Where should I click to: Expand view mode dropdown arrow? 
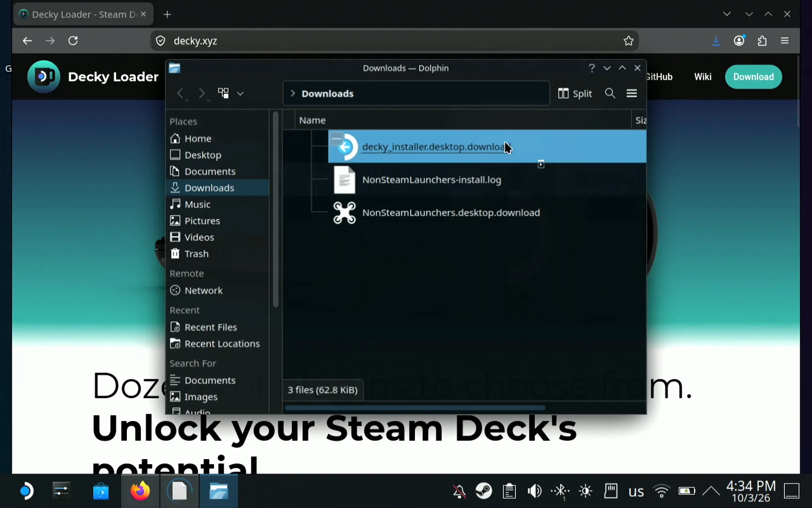(240, 94)
